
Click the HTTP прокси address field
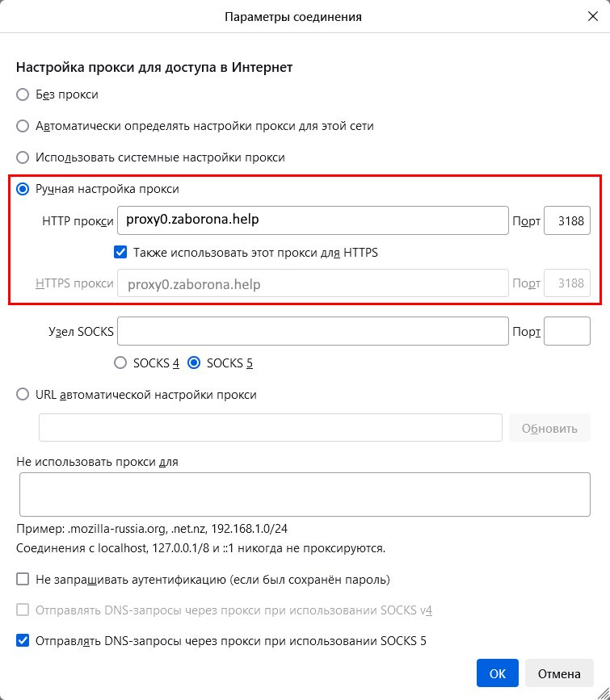[x=313, y=220]
